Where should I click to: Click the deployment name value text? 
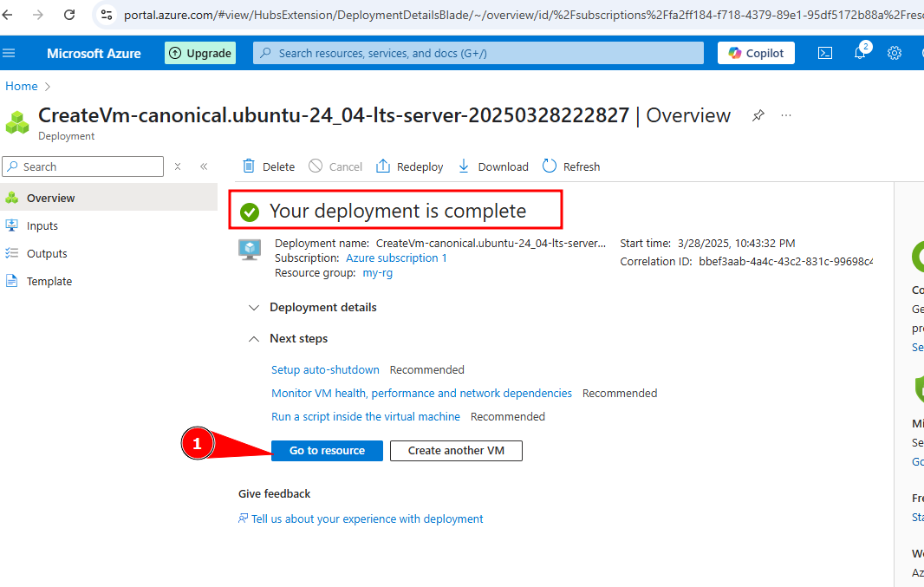click(491, 244)
